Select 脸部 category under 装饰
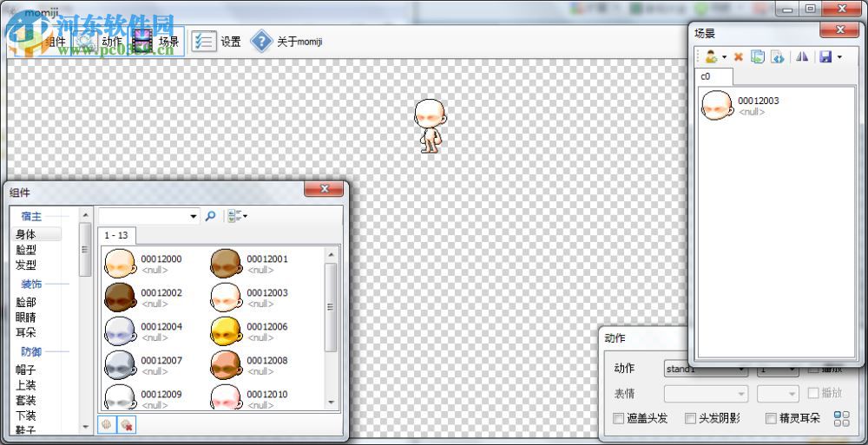This screenshot has width=868, height=445. 26,302
